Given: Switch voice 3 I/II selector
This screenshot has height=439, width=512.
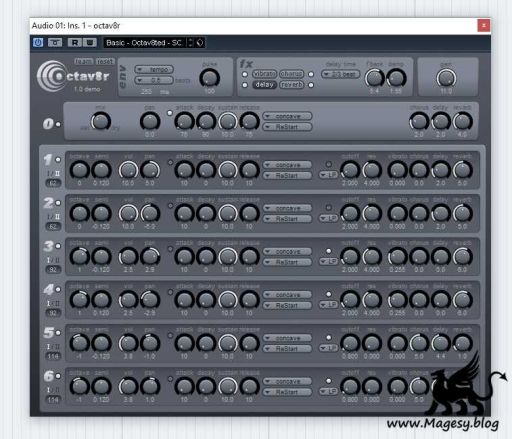Looking at the screenshot, I should point(53,260).
